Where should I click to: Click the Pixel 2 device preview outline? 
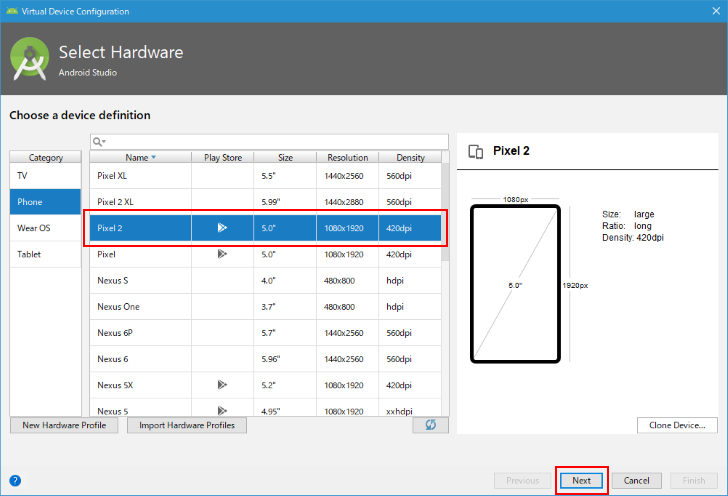tap(515, 284)
